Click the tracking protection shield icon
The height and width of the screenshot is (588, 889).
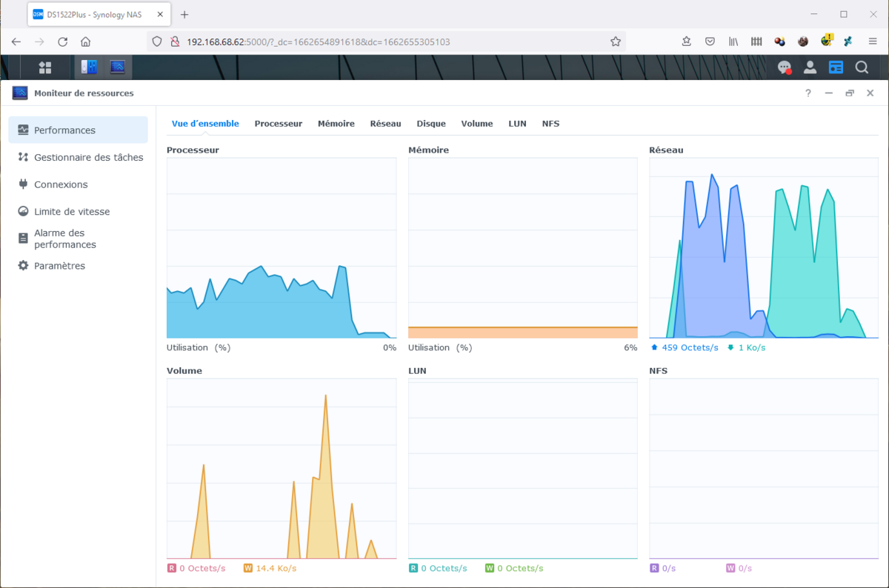(156, 41)
